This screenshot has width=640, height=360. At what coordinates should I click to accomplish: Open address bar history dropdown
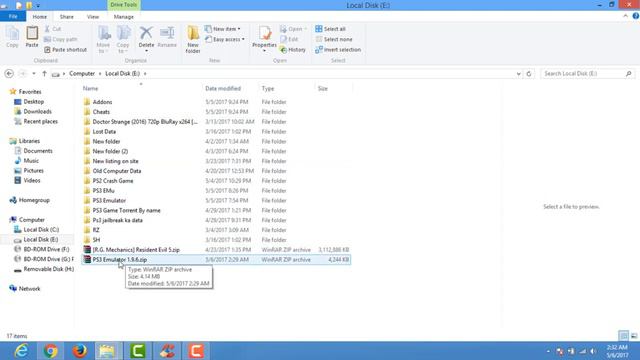(518, 74)
